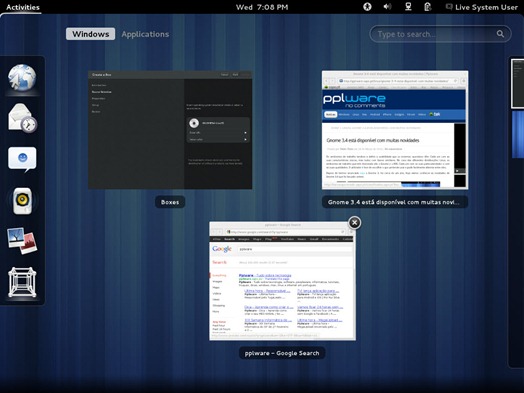Viewport: 524px width, 393px height.
Task: Click the 'Gnome 3.4 está disponível' caption
Action: (x=395, y=202)
